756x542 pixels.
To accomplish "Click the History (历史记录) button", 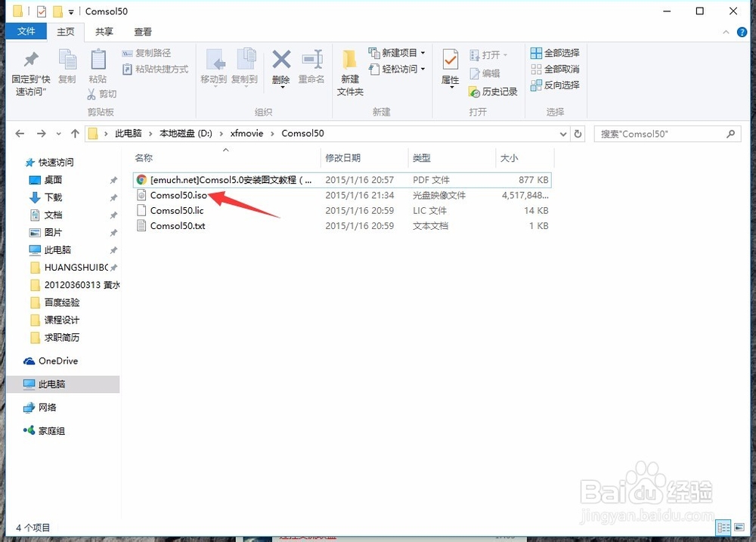I will point(493,91).
